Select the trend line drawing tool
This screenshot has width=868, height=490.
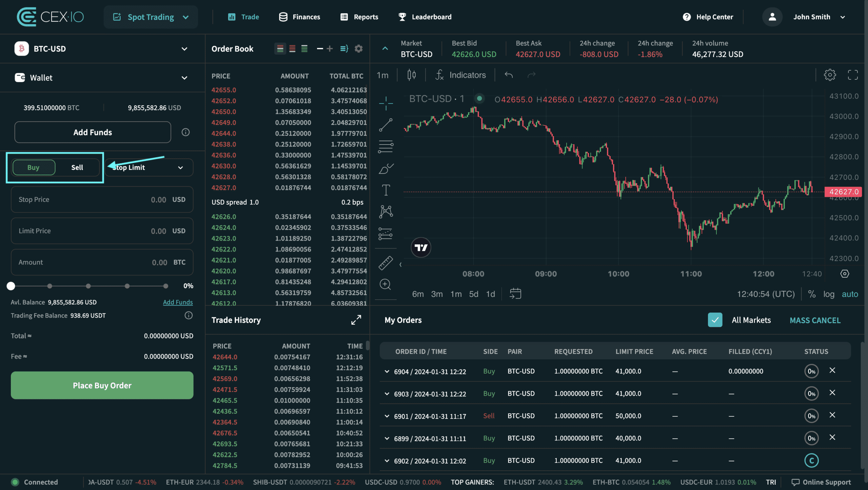coord(386,125)
